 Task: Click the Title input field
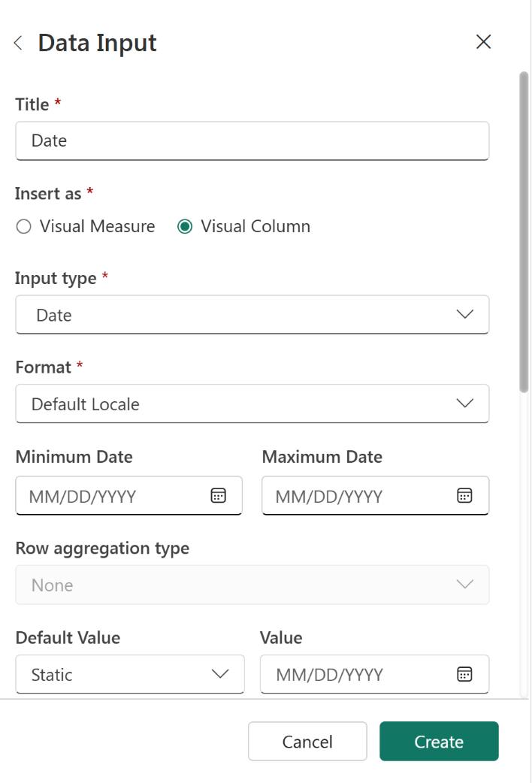point(252,141)
